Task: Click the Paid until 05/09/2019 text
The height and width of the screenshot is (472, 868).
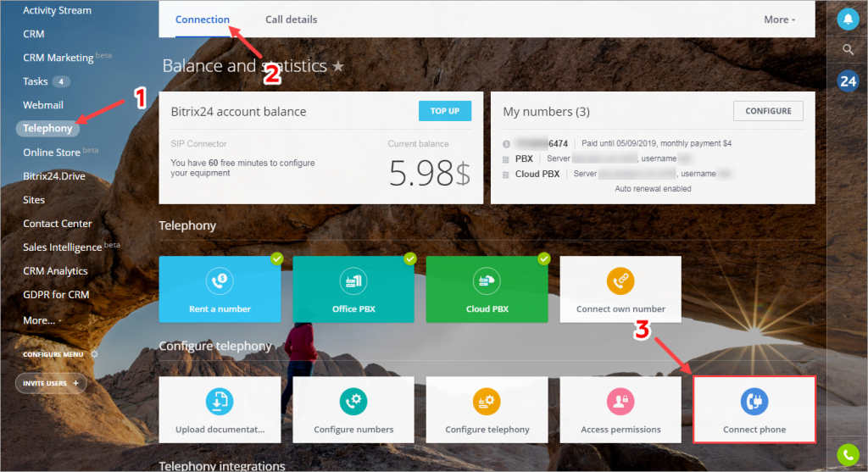Action: coord(656,143)
